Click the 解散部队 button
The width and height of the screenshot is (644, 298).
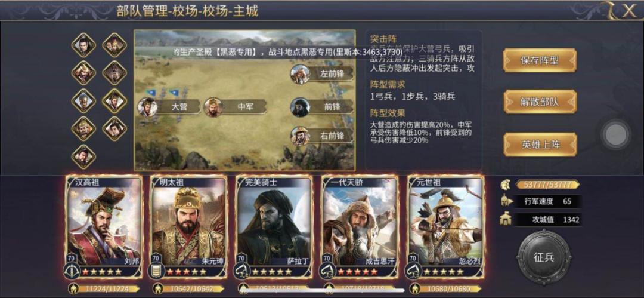coord(540,102)
